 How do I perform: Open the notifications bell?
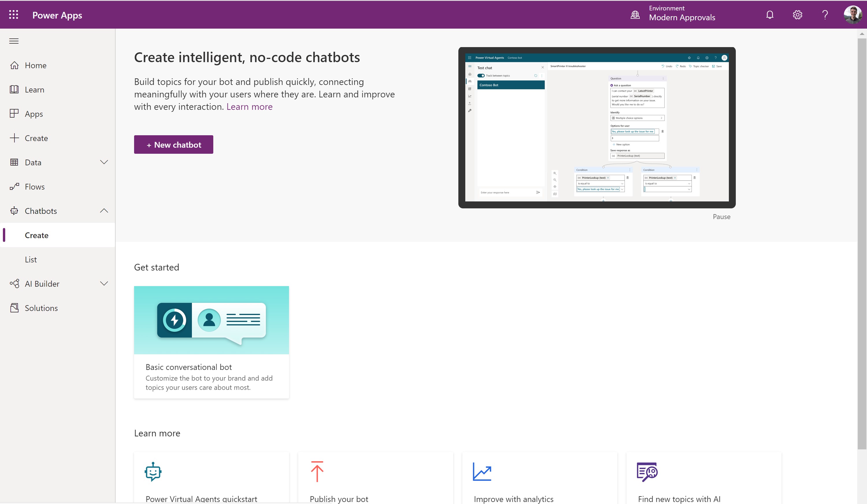770,14
